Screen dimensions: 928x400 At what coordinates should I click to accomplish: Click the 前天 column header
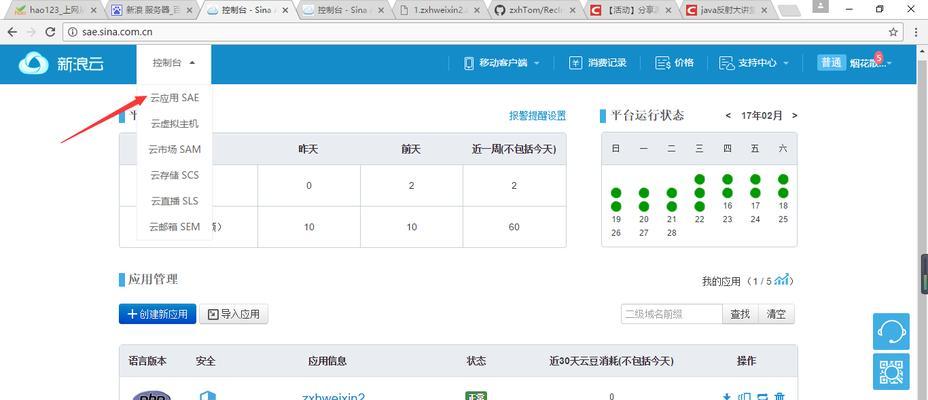point(411,149)
